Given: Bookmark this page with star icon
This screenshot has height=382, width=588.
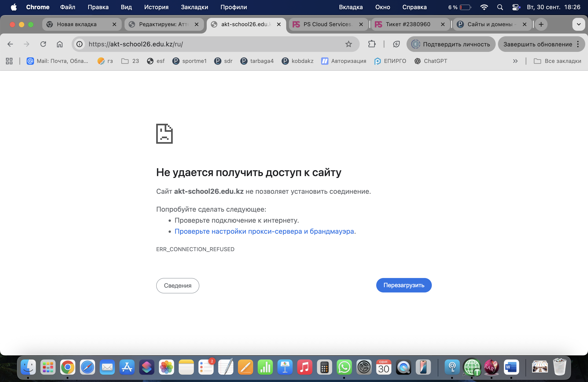Looking at the screenshot, I should pos(348,44).
